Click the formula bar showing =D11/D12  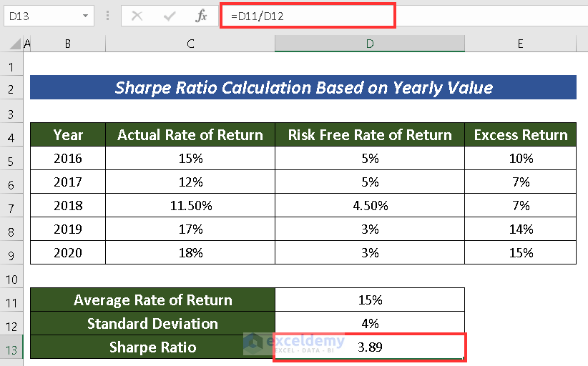(x=308, y=16)
